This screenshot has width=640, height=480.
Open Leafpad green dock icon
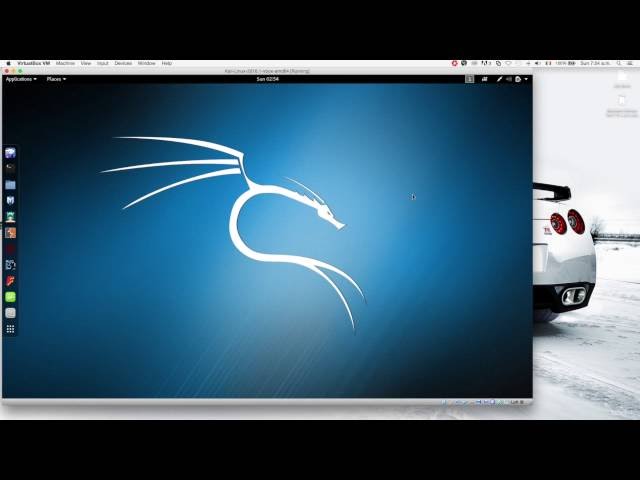click(10, 297)
